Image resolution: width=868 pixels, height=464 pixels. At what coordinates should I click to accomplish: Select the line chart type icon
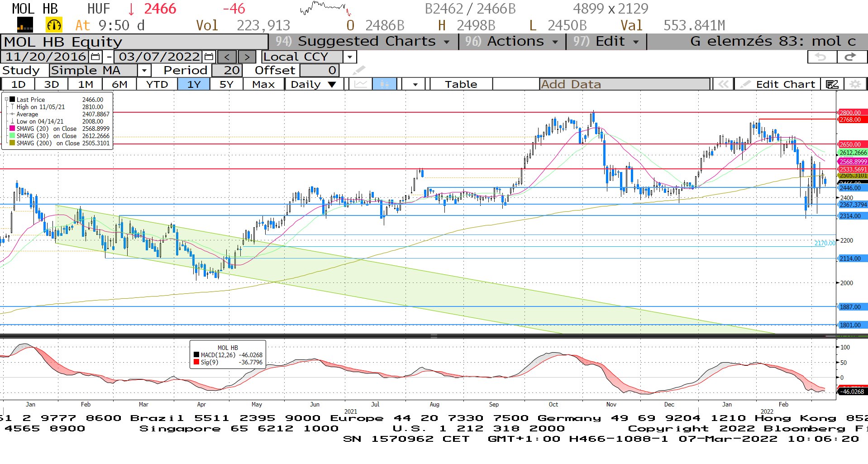[x=361, y=84]
